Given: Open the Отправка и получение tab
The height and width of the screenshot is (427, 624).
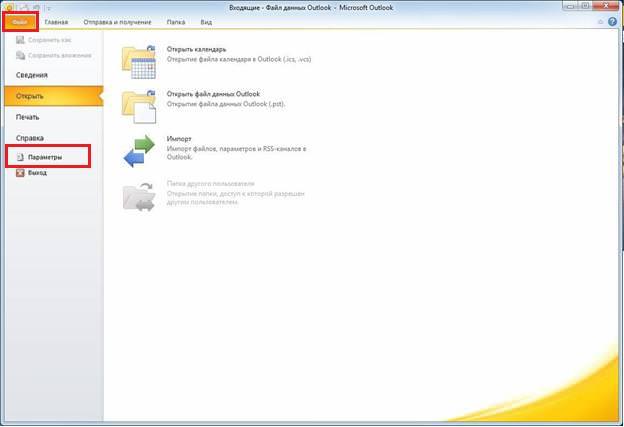Looking at the screenshot, I should coord(117,22).
